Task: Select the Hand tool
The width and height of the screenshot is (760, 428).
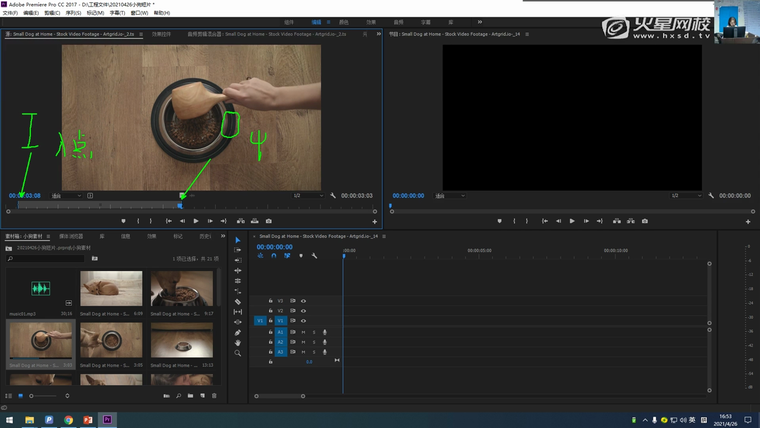Action: (x=237, y=342)
